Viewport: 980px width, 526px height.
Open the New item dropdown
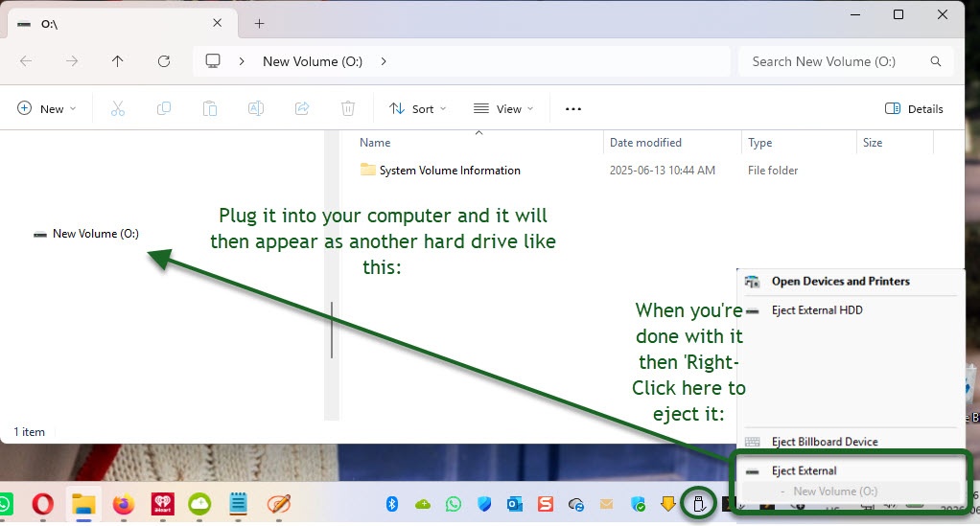[46, 108]
